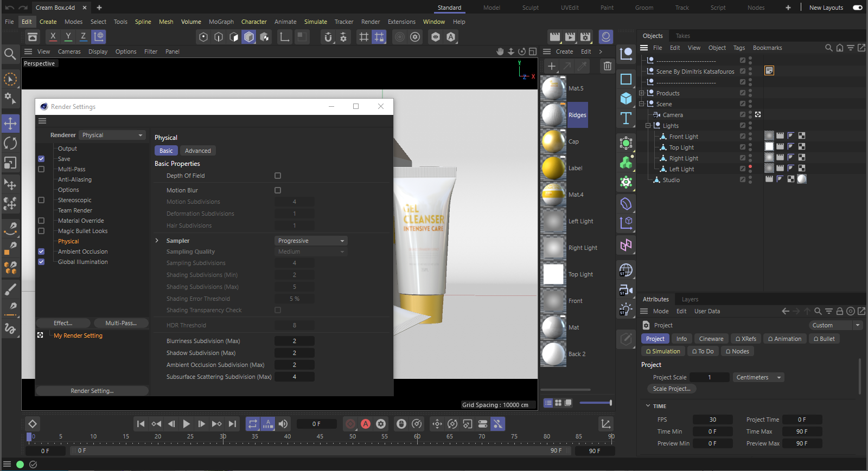Open the MoGraph menu
The image size is (868, 471).
click(221, 22)
